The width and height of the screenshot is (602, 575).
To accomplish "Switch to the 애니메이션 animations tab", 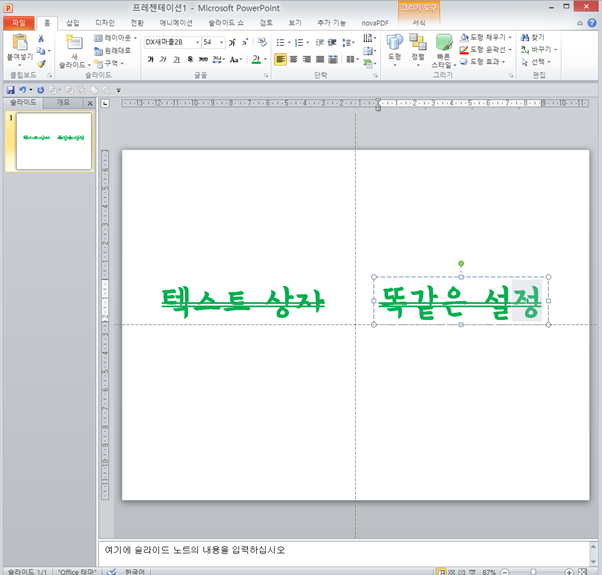I will 176,23.
